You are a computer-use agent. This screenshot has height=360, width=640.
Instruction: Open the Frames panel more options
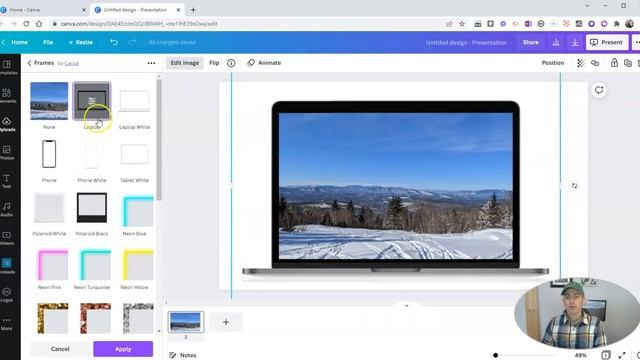(x=151, y=63)
